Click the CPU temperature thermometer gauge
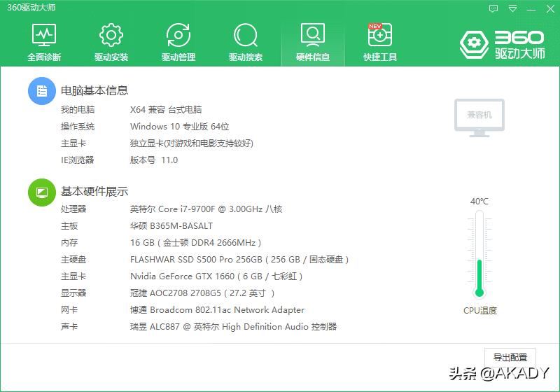The image size is (560, 392). 479,254
